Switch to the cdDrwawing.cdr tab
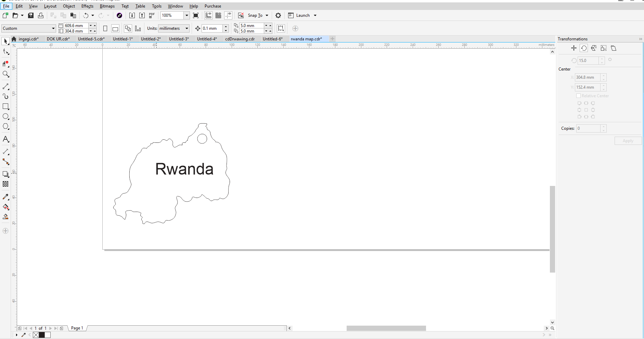 pyautogui.click(x=240, y=39)
